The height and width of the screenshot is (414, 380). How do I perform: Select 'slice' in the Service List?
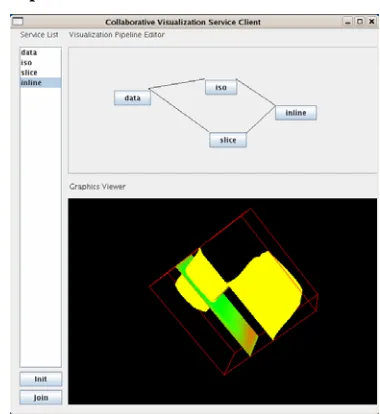40,73
